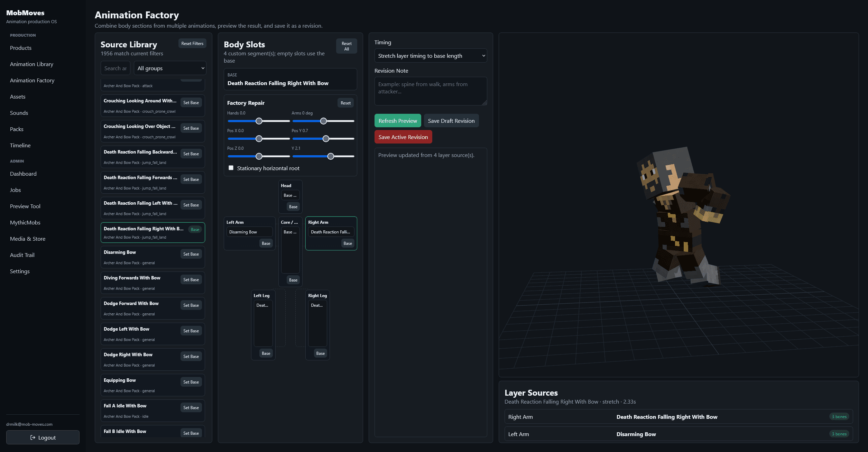
Task: Open the Preview Tool sidebar item
Action: pyautogui.click(x=25, y=206)
